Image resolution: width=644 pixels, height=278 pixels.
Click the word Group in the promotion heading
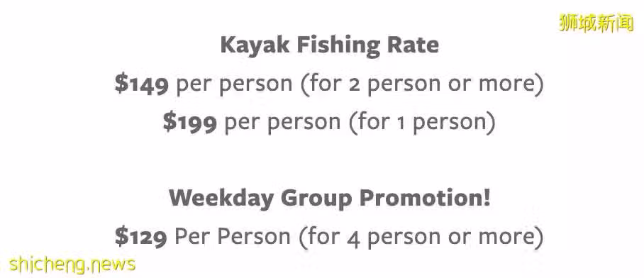316,199
